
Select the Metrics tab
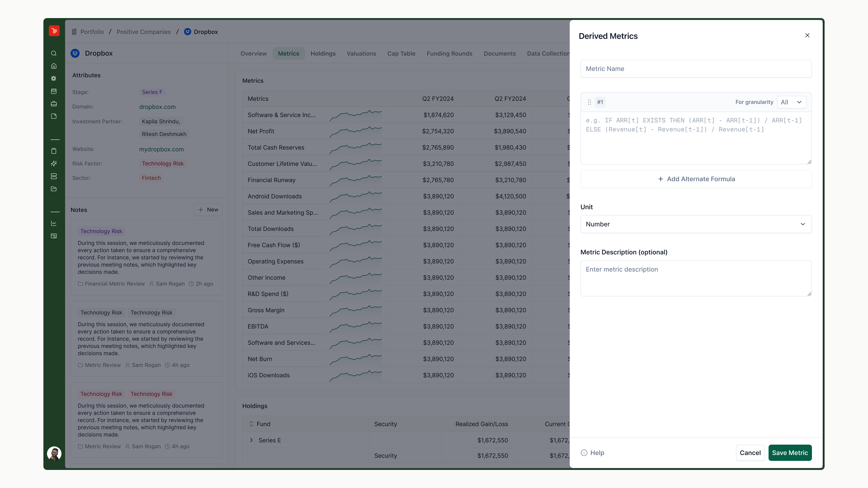tap(288, 54)
